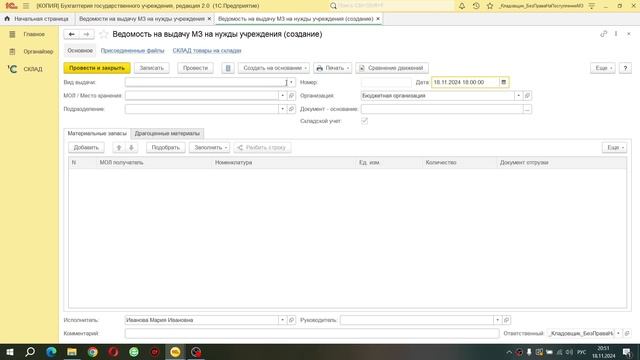Click Провести button

pyautogui.click(x=195, y=68)
